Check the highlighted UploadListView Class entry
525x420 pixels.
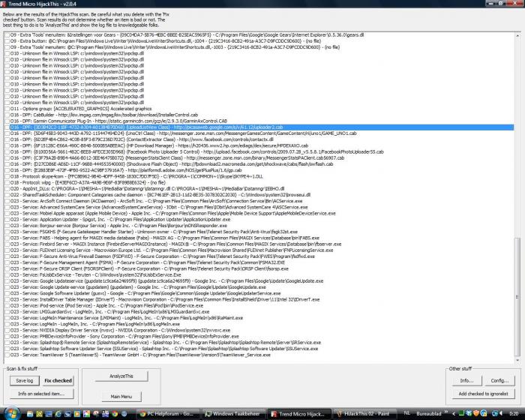click(x=7, y=127)
